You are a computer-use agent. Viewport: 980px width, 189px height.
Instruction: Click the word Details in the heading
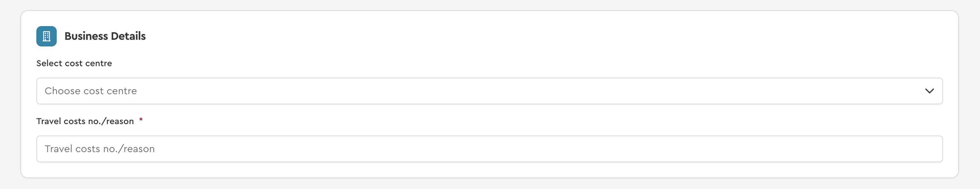tap(128, 36)
